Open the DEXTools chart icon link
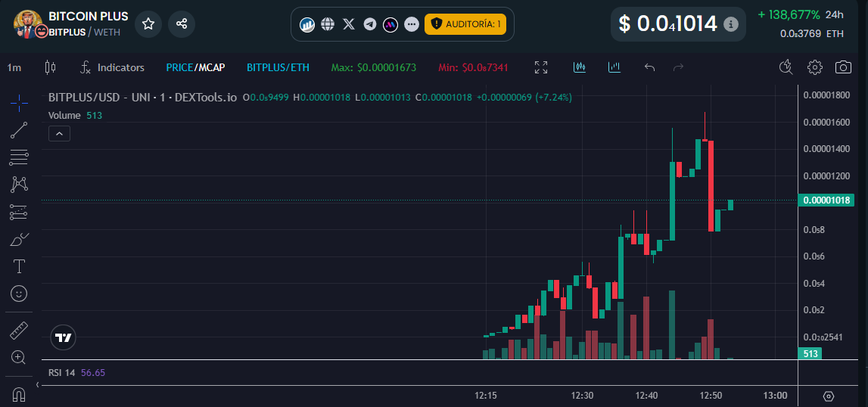Screen dimensions: 868x407 click(x=307, y=23)
